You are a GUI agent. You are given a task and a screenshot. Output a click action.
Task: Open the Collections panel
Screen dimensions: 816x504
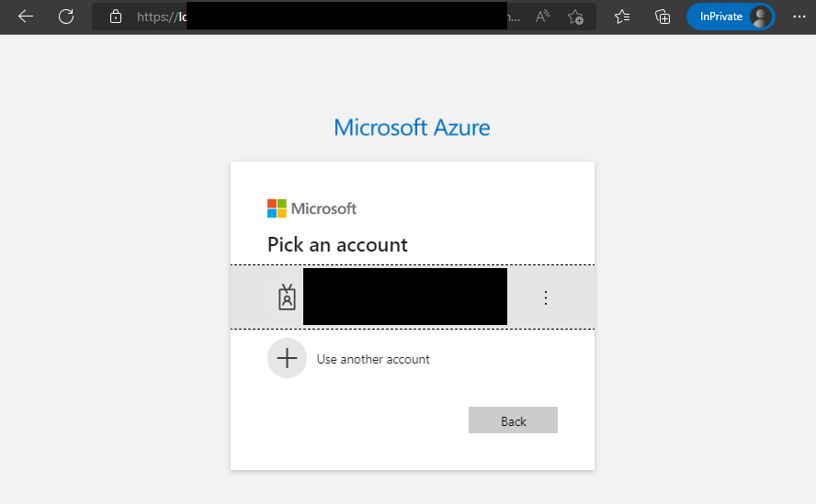tap(662, 17)
